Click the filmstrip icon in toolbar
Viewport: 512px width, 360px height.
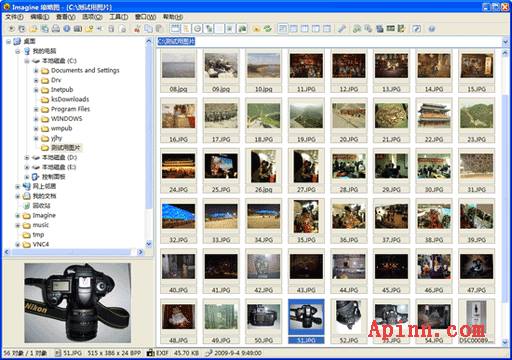click(390, 29)
